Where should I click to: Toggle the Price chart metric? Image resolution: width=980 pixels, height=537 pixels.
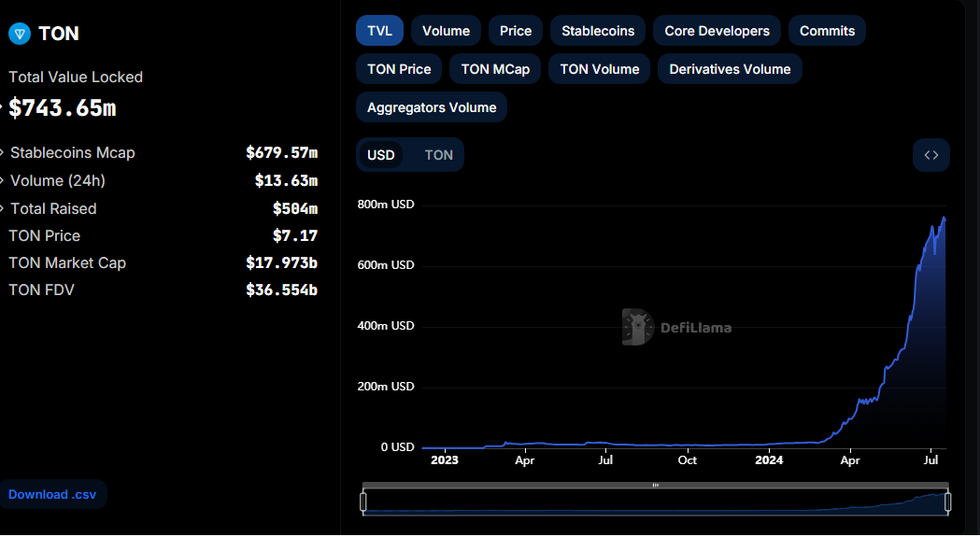pyautogui.click(x=516, y=31)
